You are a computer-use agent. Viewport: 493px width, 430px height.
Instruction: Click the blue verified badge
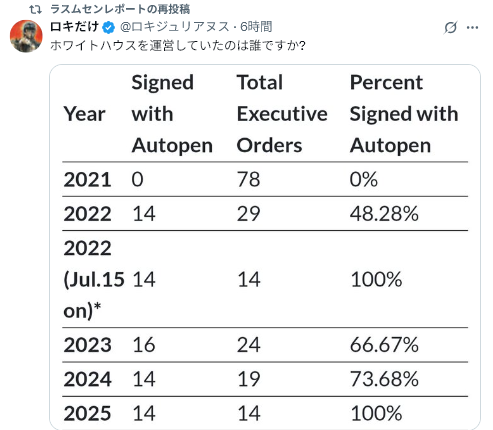[x=108, y=27]
